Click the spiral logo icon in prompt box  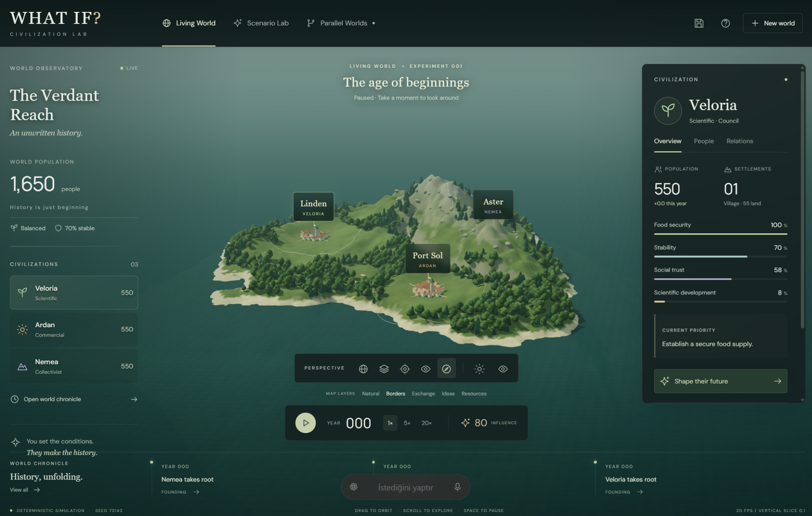[x=354, y=487]
